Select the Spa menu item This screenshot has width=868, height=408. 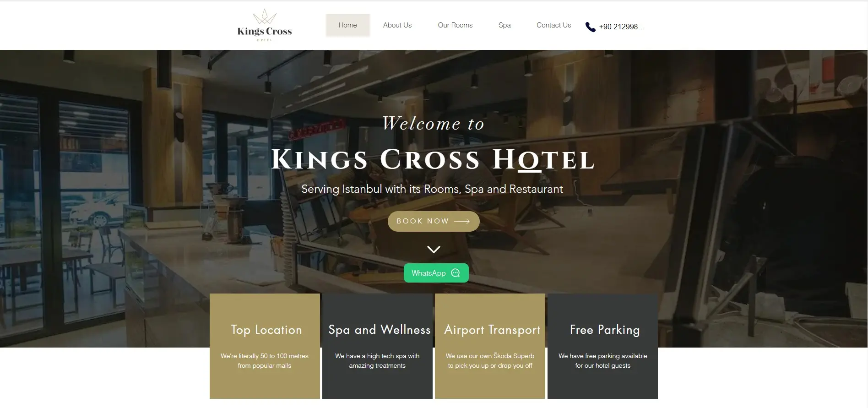click(505, 25)
